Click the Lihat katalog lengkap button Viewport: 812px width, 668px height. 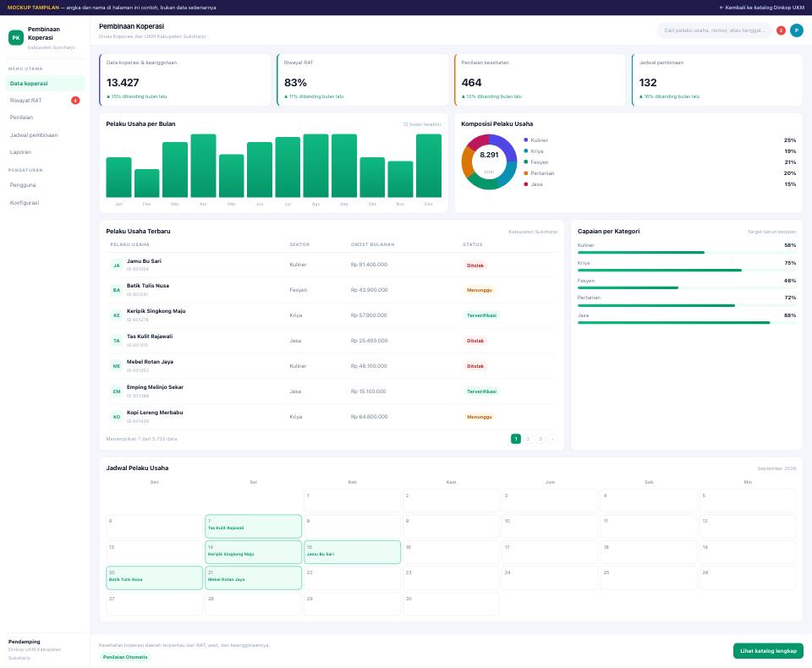pos(768,651)
